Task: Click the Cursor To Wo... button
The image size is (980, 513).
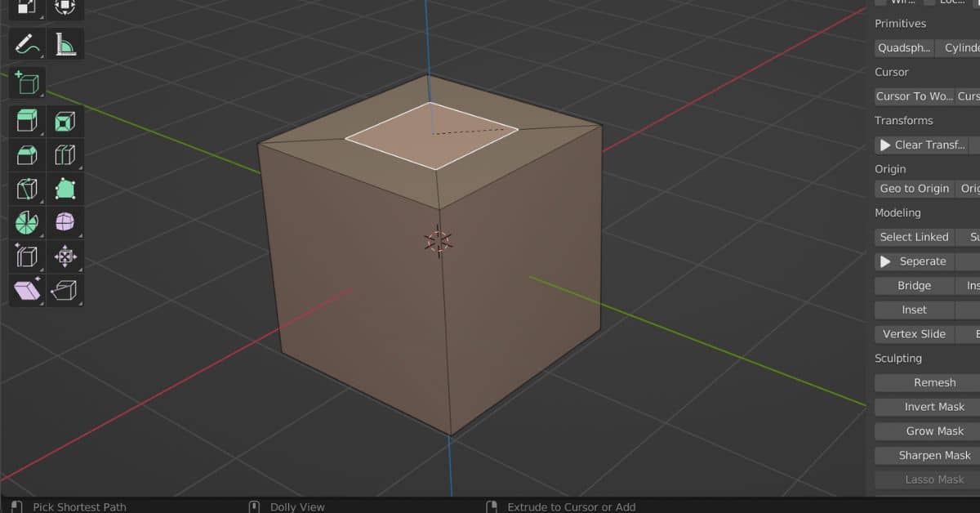Action: (x=914, y=96)
